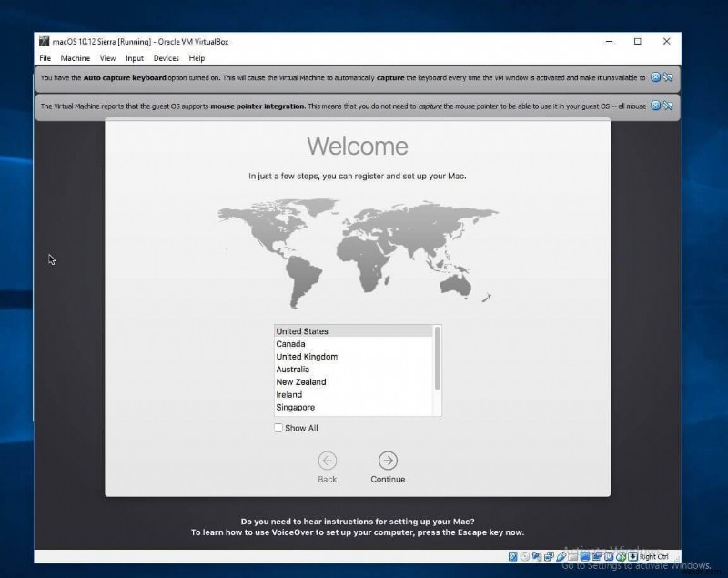Expand the Help menu
This screenshot has width=728, height=578.
pos(195,57)
